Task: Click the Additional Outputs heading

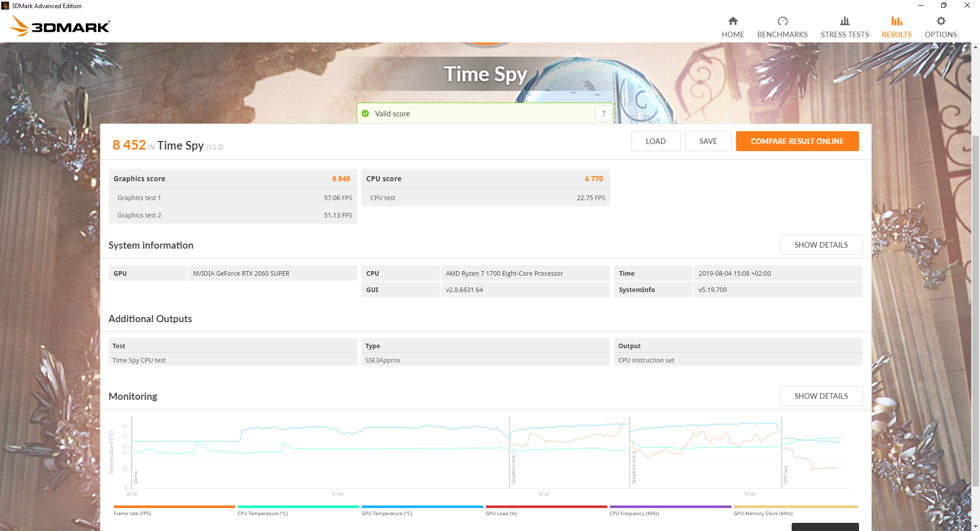Action: pos(150,319)
